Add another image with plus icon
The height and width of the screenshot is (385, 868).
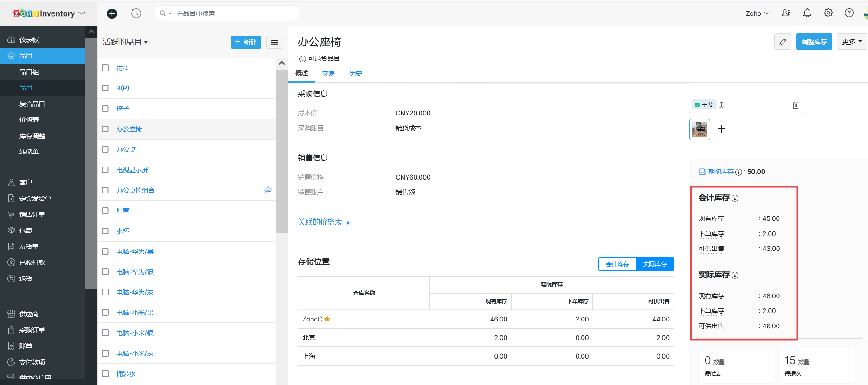coord(721,129)
